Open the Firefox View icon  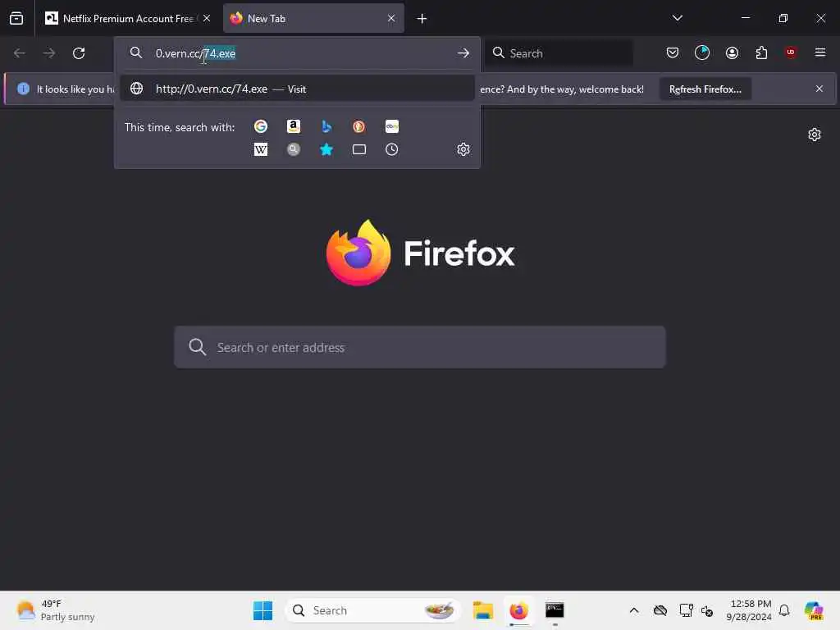pyautogui.click(x=16, y=18)
